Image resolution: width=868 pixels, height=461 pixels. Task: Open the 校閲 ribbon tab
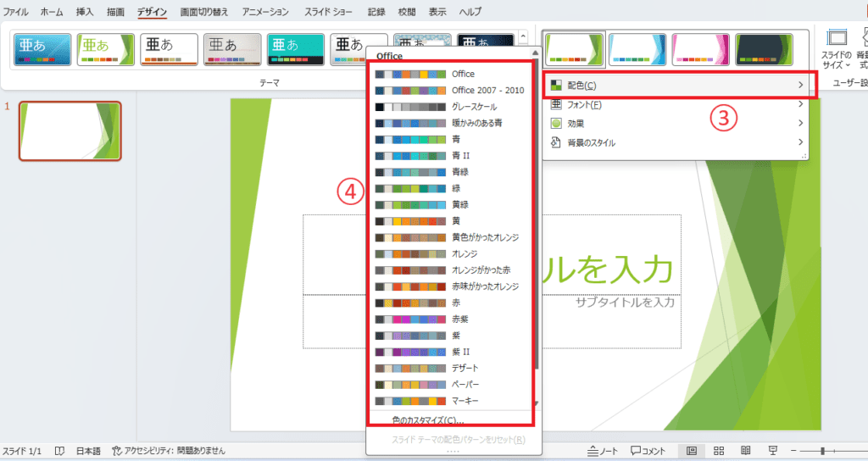(407, 12)
